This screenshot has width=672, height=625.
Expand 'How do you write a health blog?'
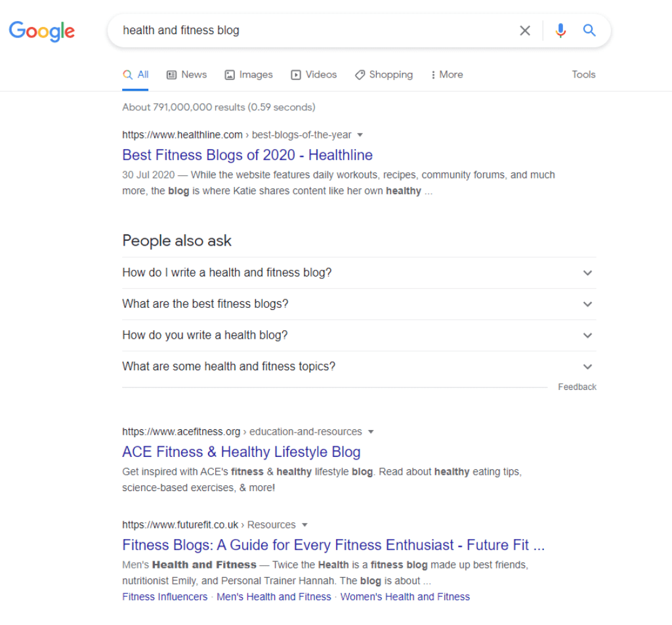tap(359, 335)
